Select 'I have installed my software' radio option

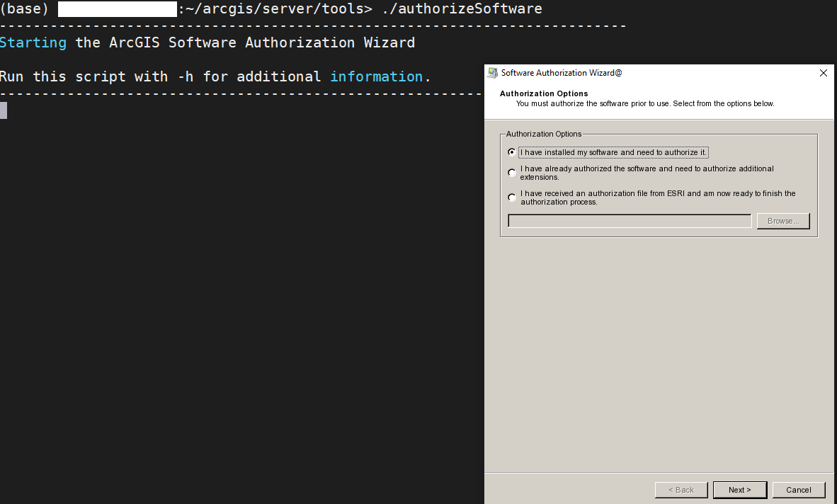coord(512,152)
